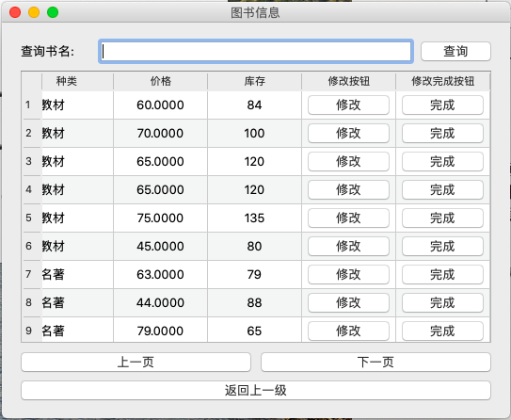Select the 库存 column header
This screenshot has width=511, height=420.
click(x=254, y=81)
